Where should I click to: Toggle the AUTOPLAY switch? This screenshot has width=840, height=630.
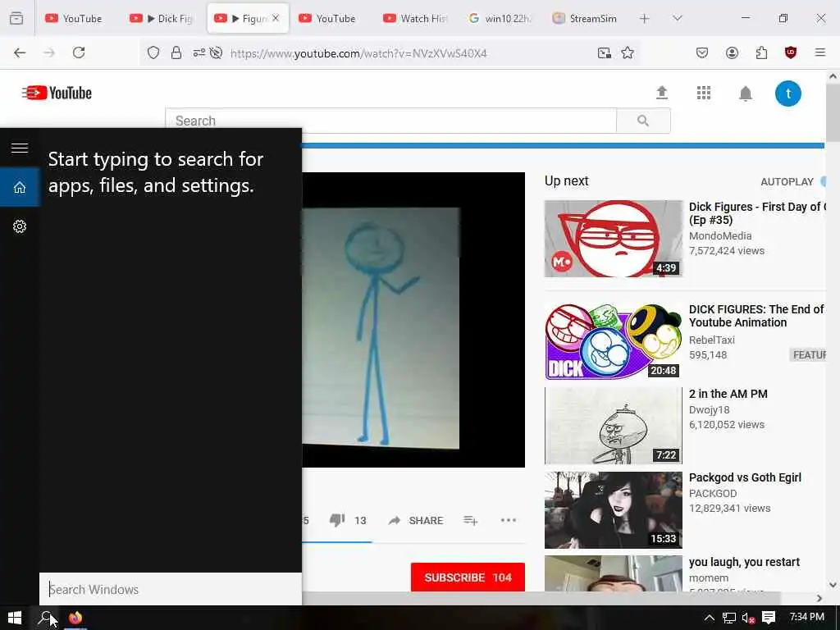tap(823, 181)
